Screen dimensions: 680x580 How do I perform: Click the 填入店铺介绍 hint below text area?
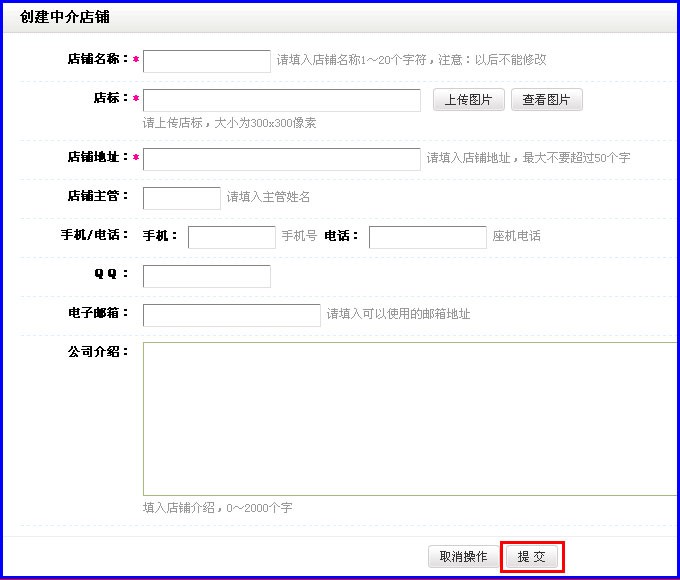tap(217, 508)
